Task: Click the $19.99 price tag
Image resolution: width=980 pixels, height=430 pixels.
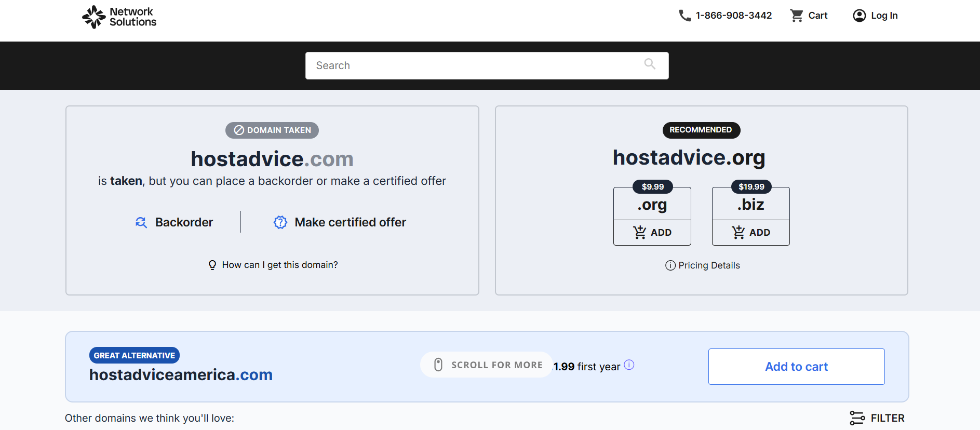Action: tap(751, 186)
